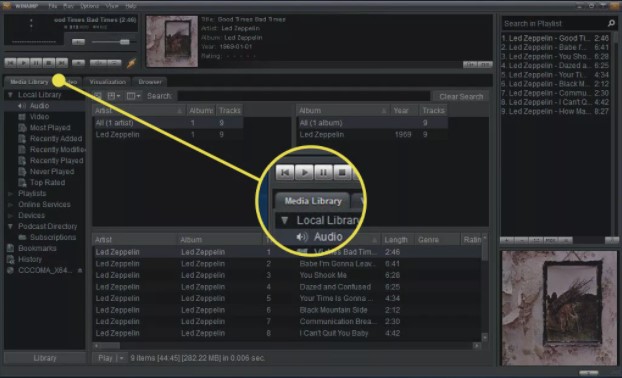Open the Recently Modified view
Viewport: 622px width, 378px height.
pyautogui.click(x=57, y=150)
